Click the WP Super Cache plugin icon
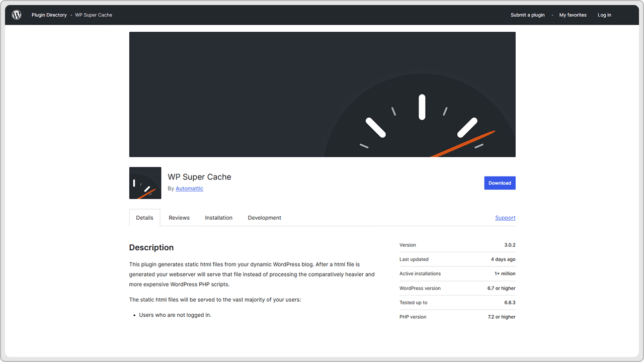644x362 pixels. [x=145, y=183]
